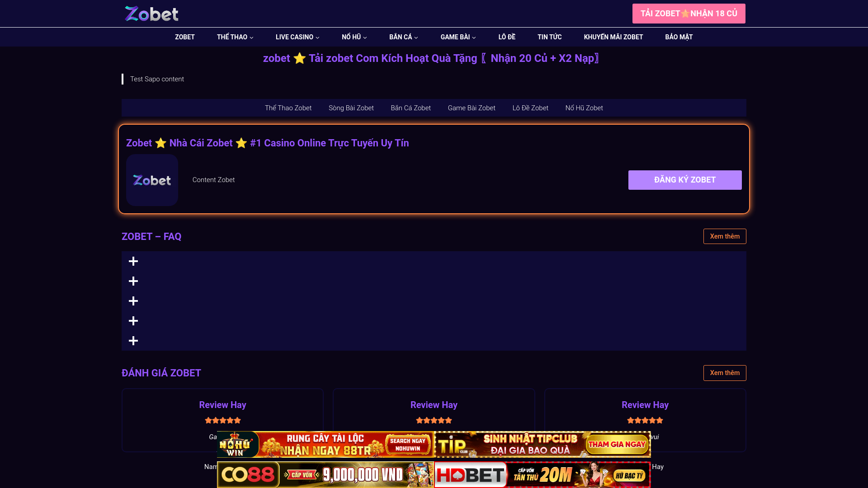Screen dimensions: 868x488
Task: Click star rating on last Review Hay card
Action: click(x=645, y=420)
